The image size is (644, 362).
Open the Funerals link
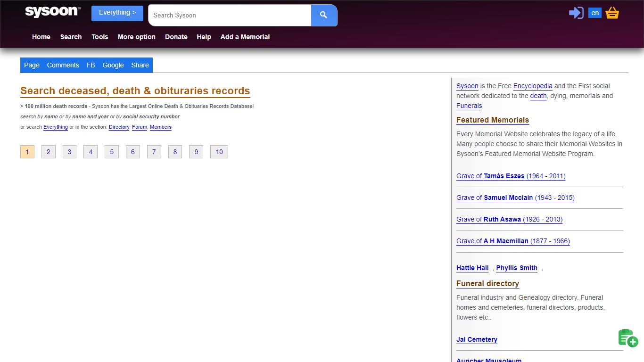(469, 106)
